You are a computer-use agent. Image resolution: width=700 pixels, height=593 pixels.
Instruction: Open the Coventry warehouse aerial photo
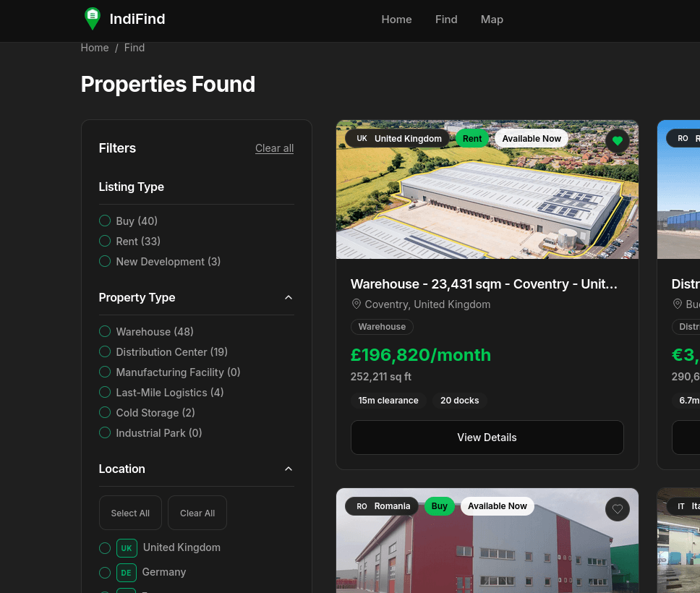click(x=487, y=189)
